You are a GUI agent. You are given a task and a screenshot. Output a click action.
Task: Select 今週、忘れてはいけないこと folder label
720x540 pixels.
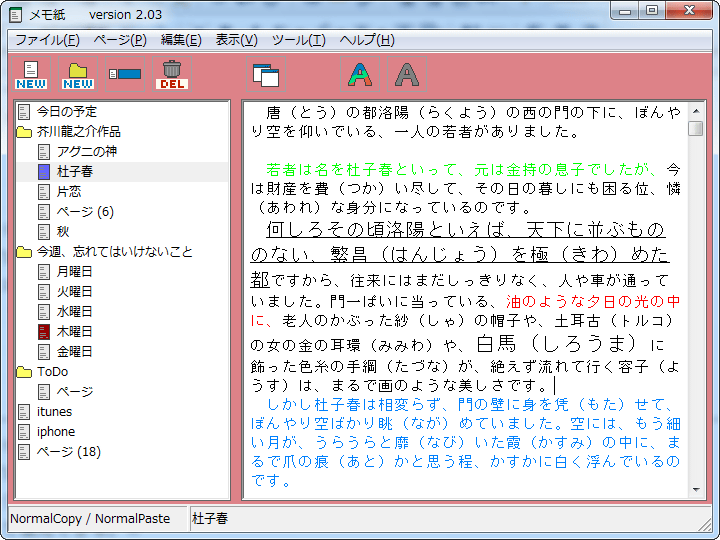[x=115, y=252]
